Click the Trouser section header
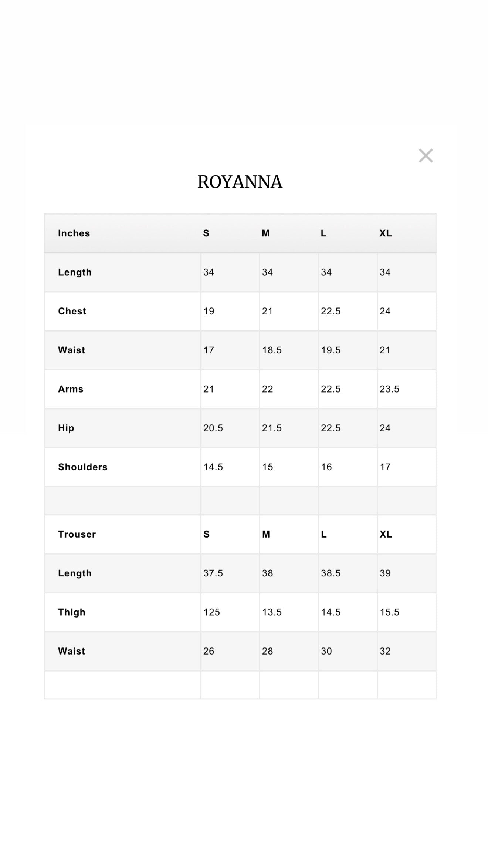The image size is (488, 868). (x=77, y=534)
